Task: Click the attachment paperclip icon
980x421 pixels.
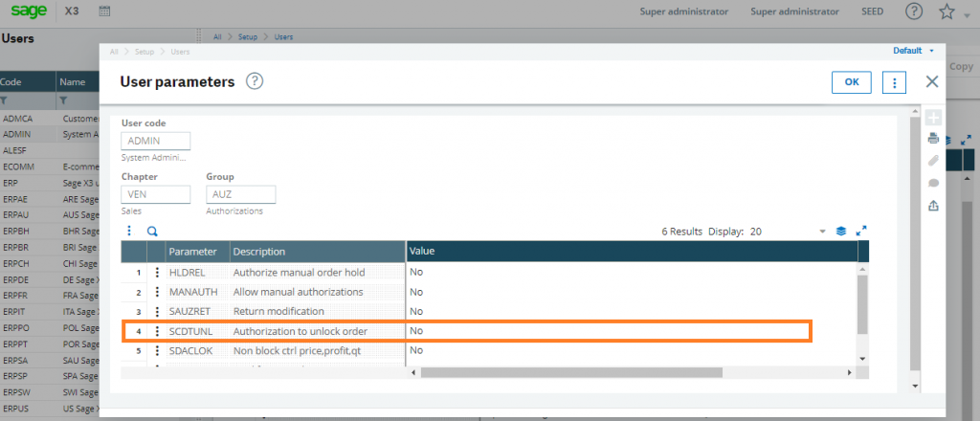Action: point(933,160)
